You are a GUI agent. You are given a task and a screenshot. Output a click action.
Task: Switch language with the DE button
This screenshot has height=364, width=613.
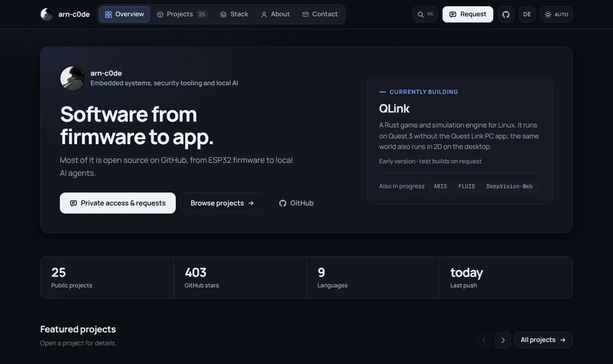527,14
